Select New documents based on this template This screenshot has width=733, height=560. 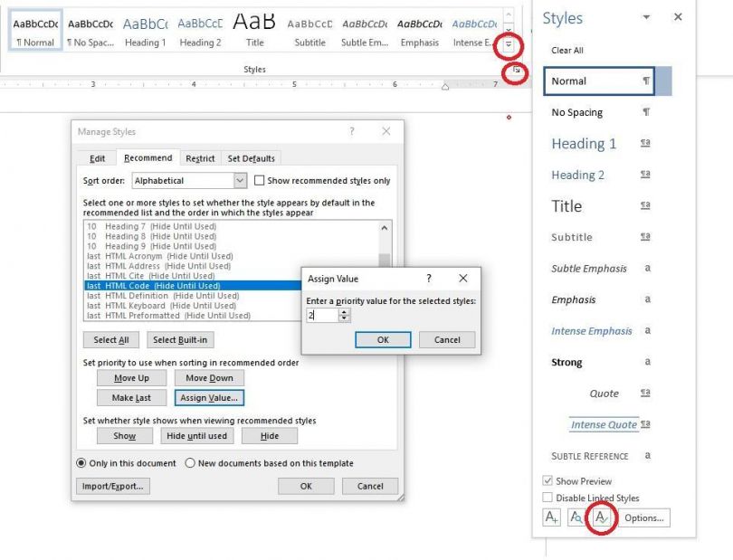[x=190, y=464]
